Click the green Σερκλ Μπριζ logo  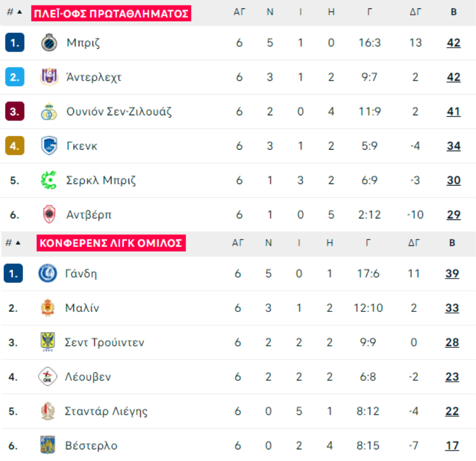click(49, 180)
